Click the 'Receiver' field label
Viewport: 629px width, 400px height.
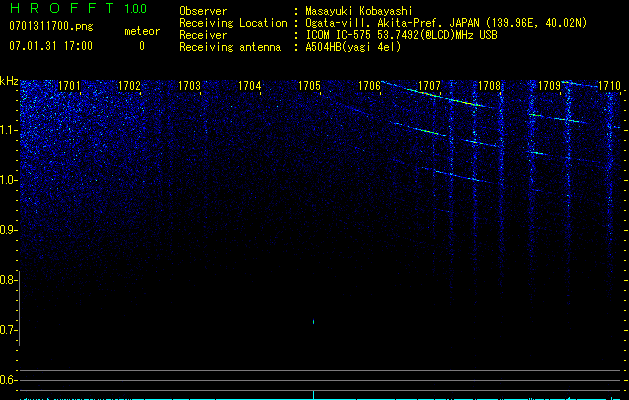203,35
